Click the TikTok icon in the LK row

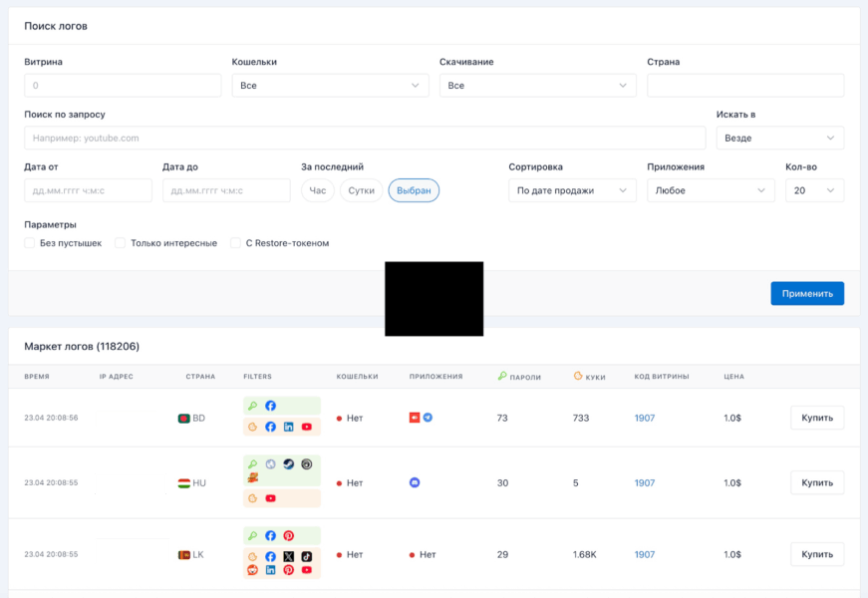click(x=306, y=556)
